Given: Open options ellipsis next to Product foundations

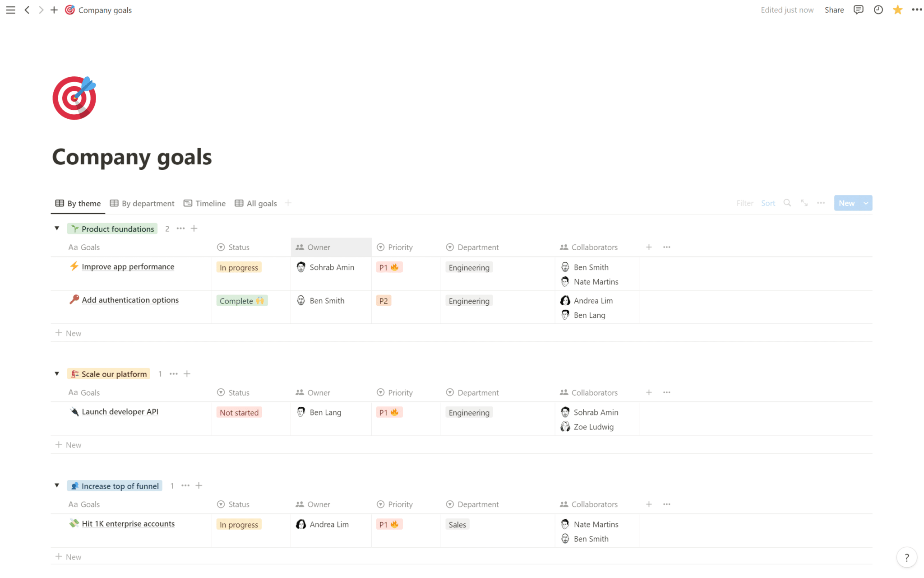Looking at the screenshot, I should (x=180, y=228).
